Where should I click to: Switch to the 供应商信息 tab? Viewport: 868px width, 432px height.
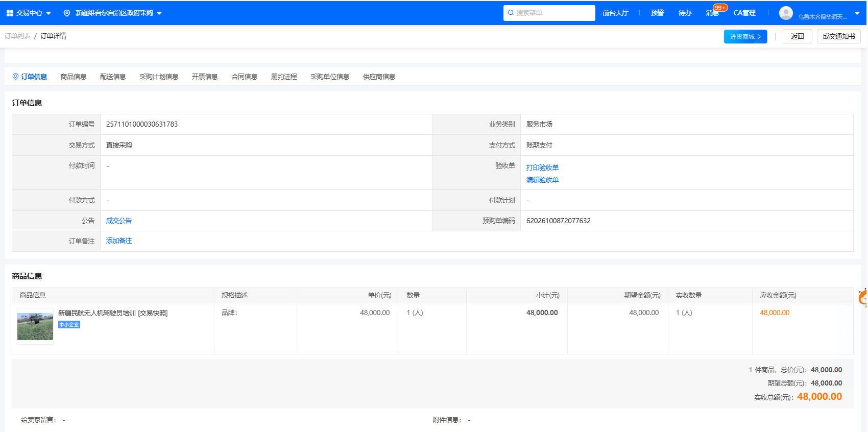(x=379, y=77)
